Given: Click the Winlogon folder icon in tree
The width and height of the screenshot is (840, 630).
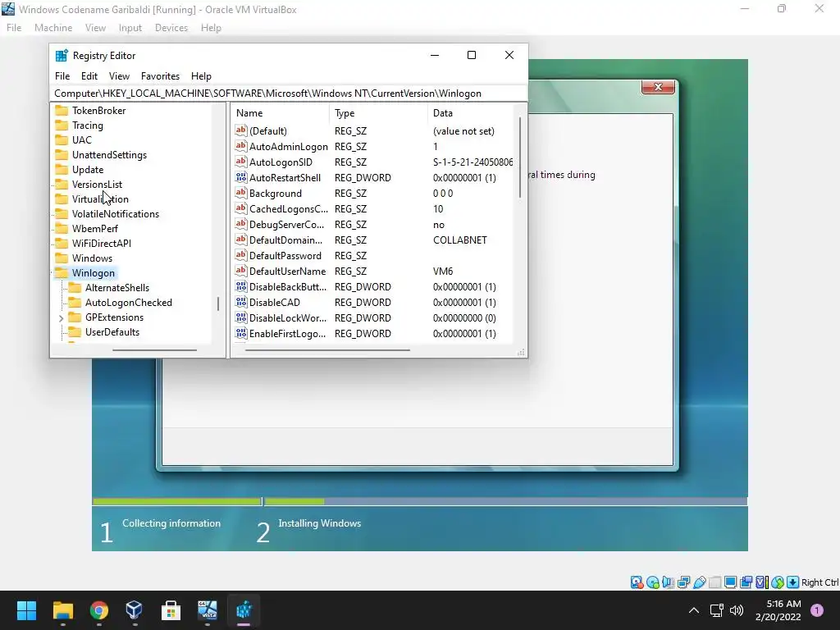Looking at the screenshot, I should click(62, 272).
